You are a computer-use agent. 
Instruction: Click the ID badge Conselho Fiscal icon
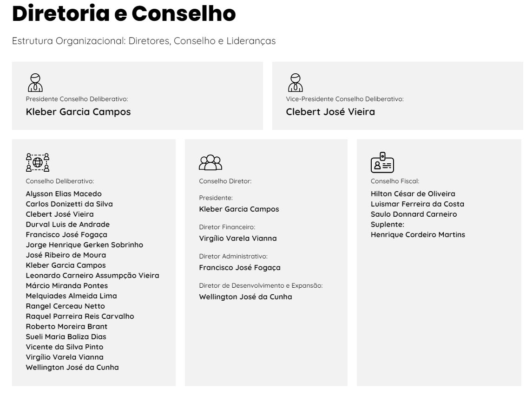pyautogui.click(x=382, y=162)
